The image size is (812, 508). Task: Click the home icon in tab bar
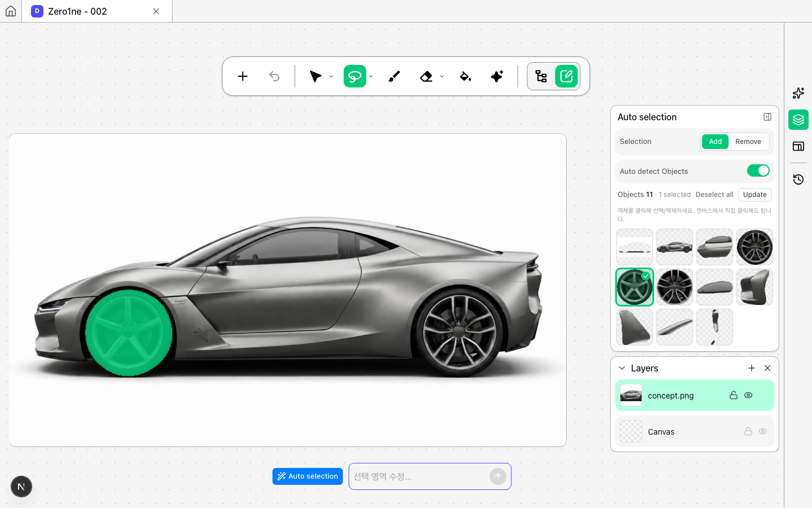[x=11, y=11]
